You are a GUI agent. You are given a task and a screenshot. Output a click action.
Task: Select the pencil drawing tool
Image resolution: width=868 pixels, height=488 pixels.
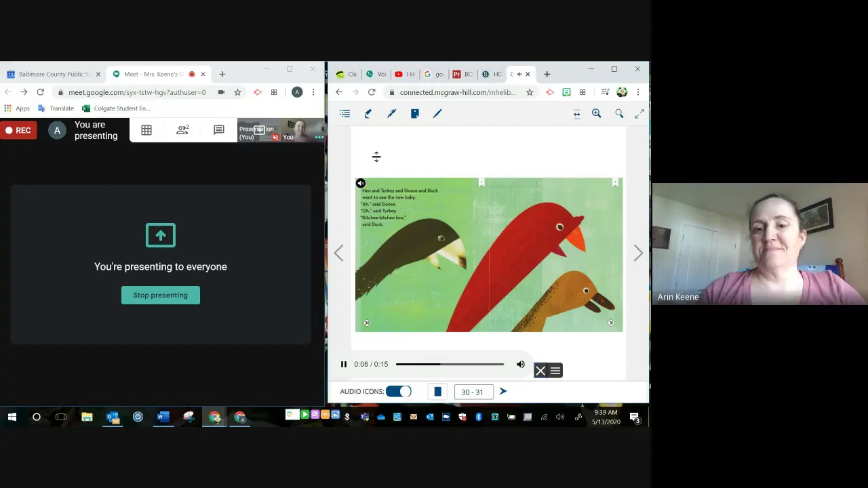(x=391, y=114)
